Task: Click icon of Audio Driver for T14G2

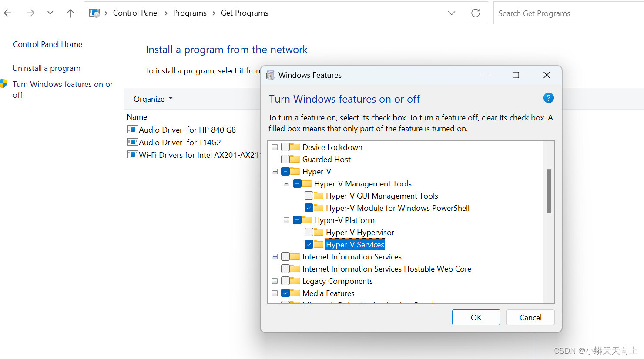Action: [x=132, y=142]
